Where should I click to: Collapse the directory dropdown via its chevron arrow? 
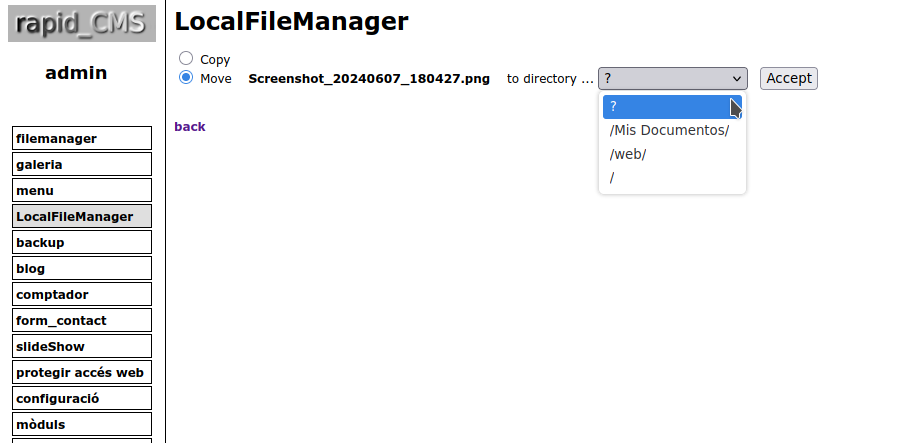click(736, 79)
